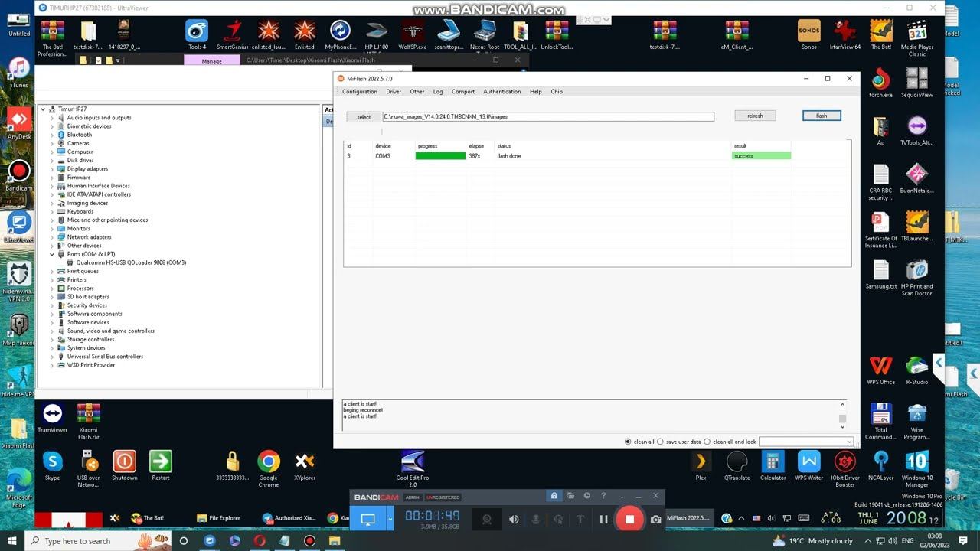Open Calculator desktop shortcut
Viewport: 980px width, 551px height.
point(773,462)
